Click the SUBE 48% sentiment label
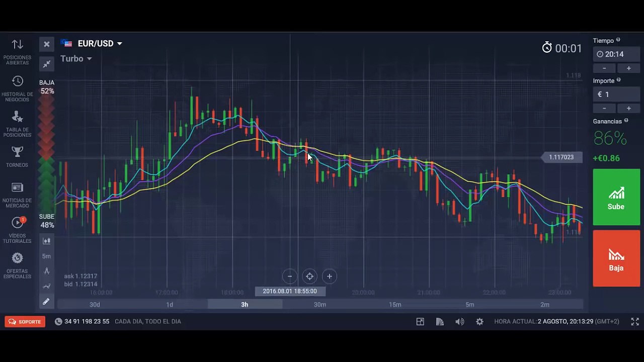This screenshot has height=362, width=644. [47, 221]
